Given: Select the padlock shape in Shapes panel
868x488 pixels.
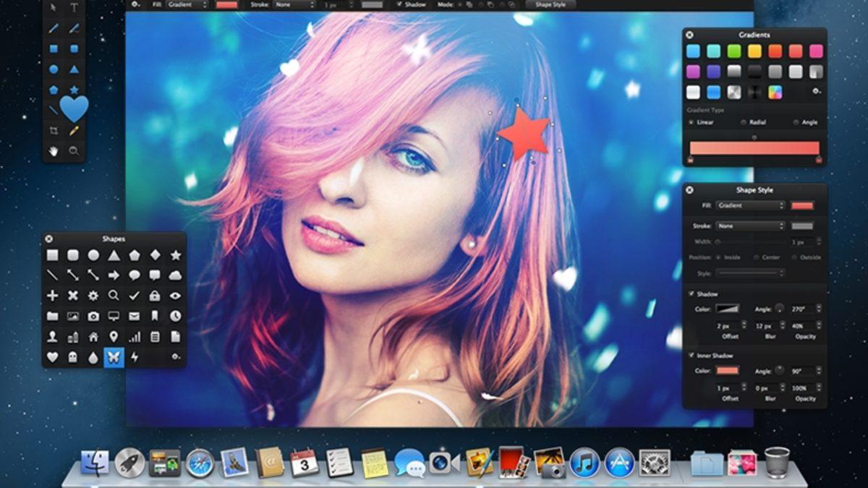Looking at the screenshot, I should (154, 296).
